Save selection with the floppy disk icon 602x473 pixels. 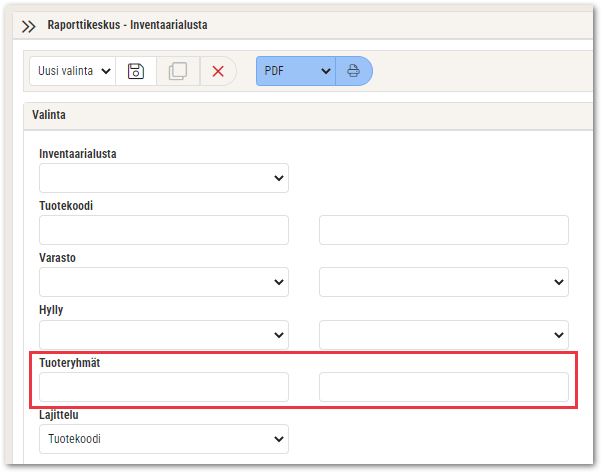tap(136, 71)
